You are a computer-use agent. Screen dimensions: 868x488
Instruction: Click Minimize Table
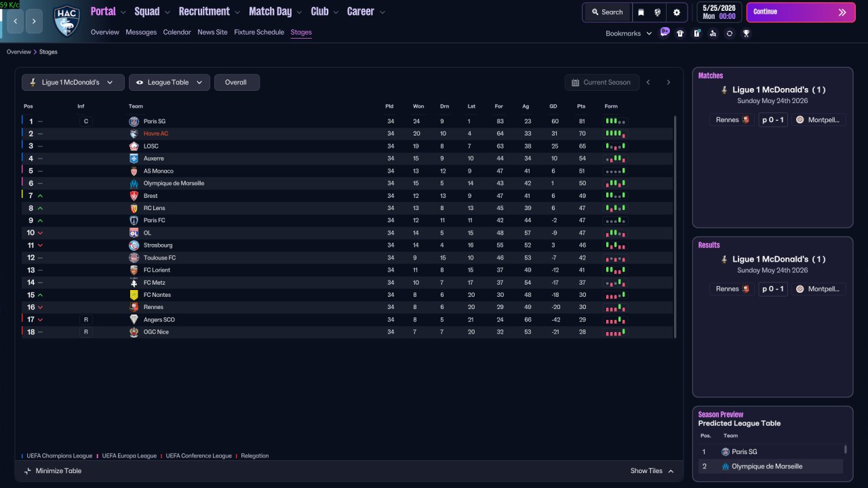[x=52, y=471]
